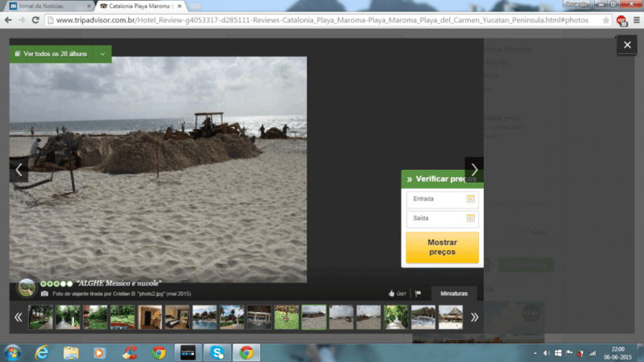Click the volume speaker tray icon
This screenshot has width=644, height=362.
(547, 353)
